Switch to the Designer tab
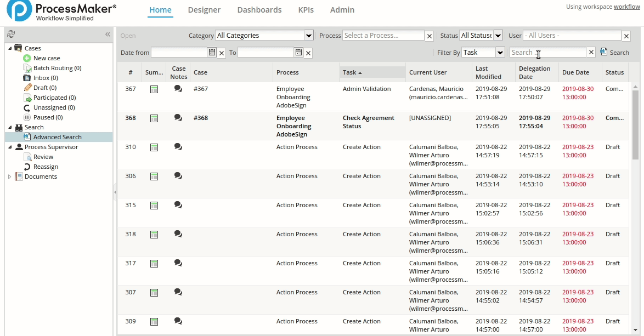The image size is (644, 336). pos(204,10)
